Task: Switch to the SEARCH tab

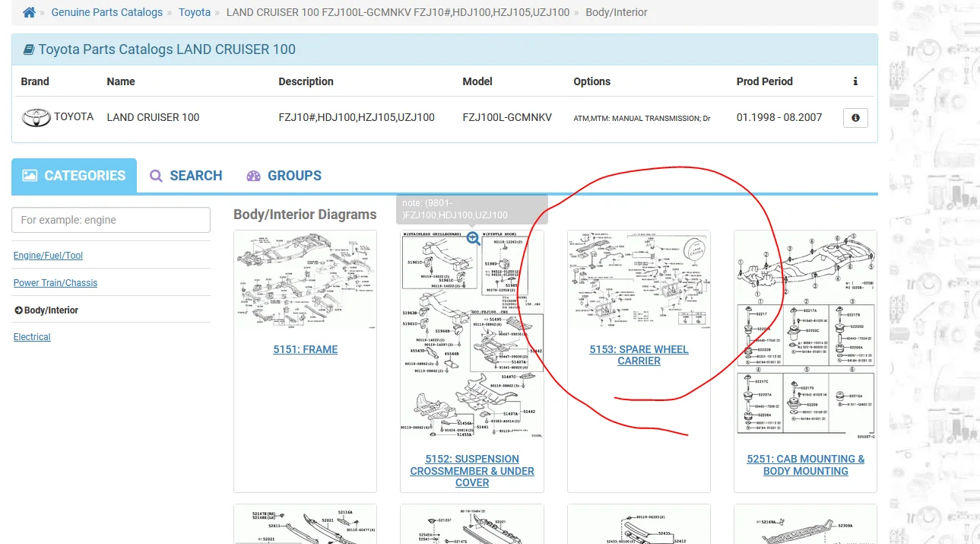Action: [186, 176]
